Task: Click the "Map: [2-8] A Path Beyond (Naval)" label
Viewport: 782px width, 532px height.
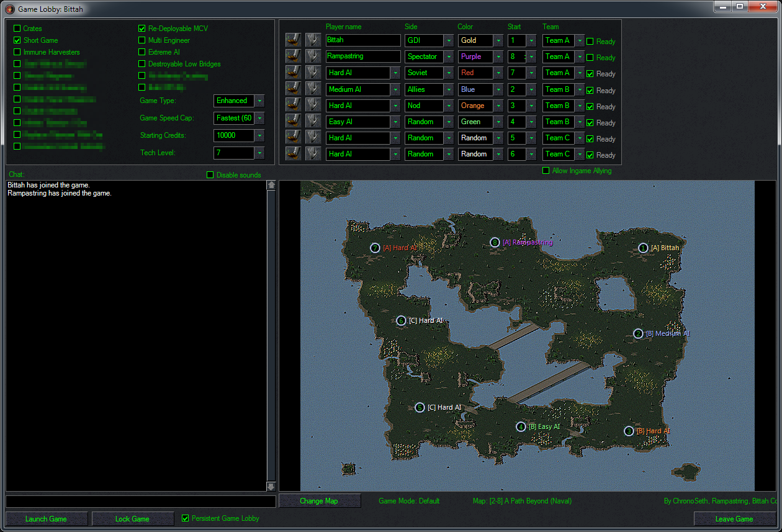Action: point(522,501)
